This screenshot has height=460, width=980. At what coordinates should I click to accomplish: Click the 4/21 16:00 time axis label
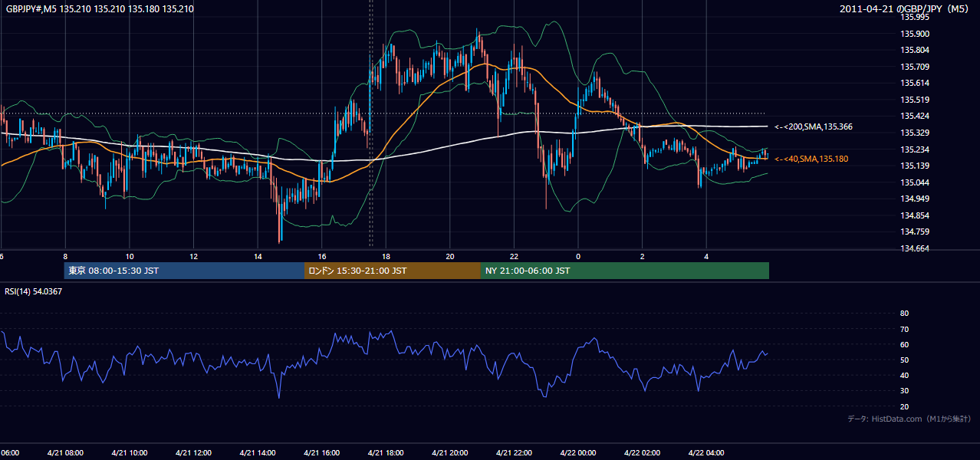(322, 453)
